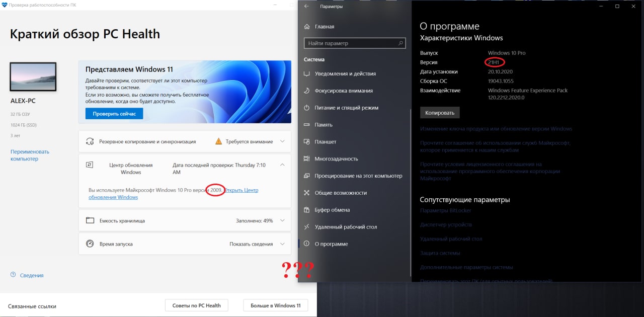
Task: Click the shared experiences icon beside Общие возможности
Action: tap(307, 193)
